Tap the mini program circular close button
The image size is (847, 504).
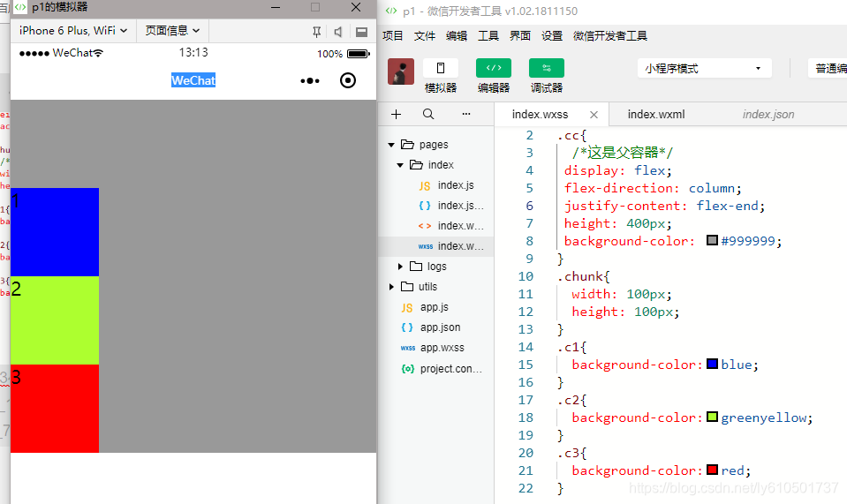tap(348, 80)
